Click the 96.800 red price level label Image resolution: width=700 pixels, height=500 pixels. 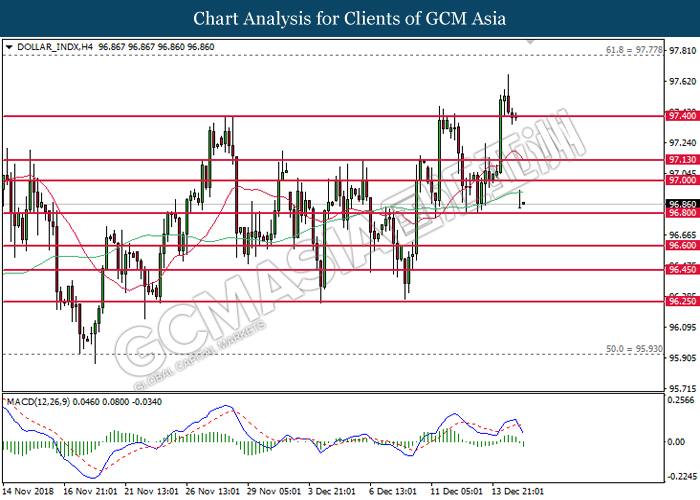pos(682,213)
